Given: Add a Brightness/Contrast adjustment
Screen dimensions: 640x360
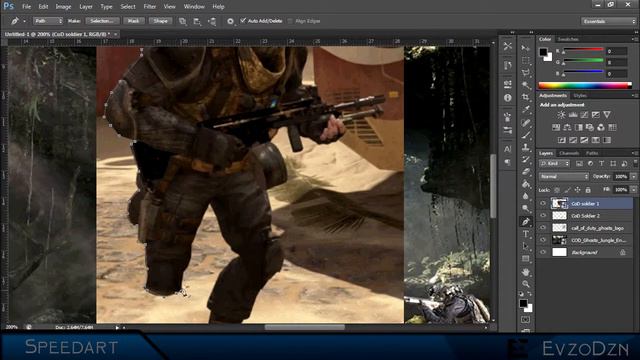Looking at the screenshot, I should [562, 115].
